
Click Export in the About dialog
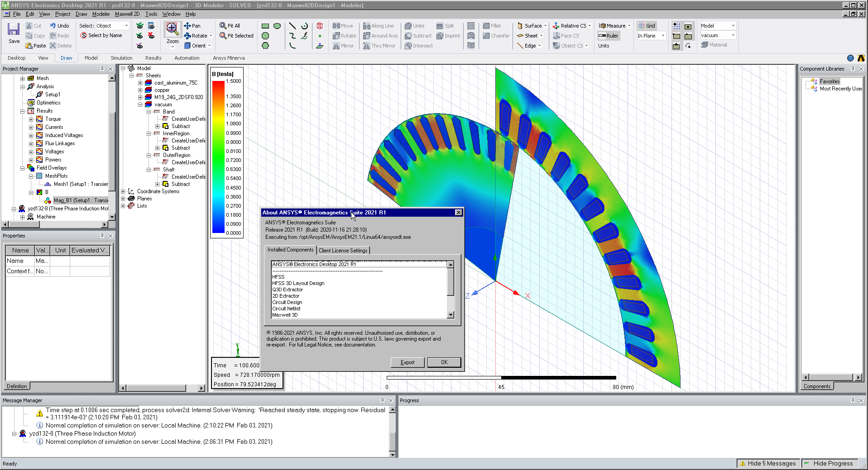(x=408, y=362)
